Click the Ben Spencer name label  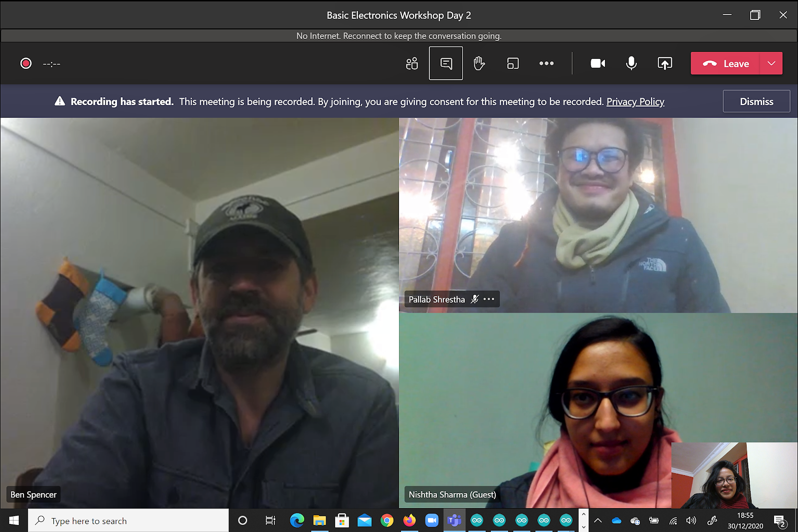pos(33,495)
